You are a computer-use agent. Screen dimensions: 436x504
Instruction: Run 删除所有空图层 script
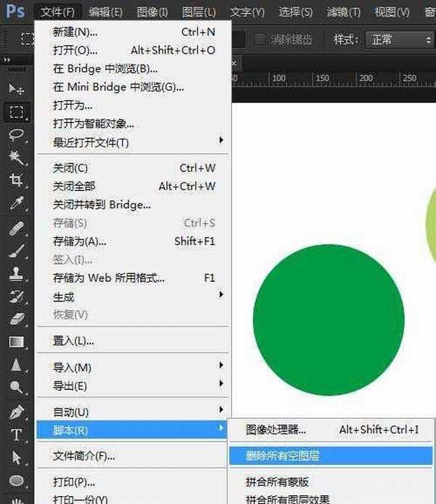point(331,455)
